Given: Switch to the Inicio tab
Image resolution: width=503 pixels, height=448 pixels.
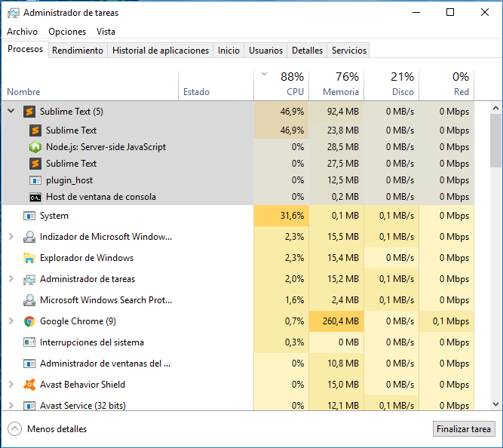Looking at the screenshot, I should click(x=228, y=51).
